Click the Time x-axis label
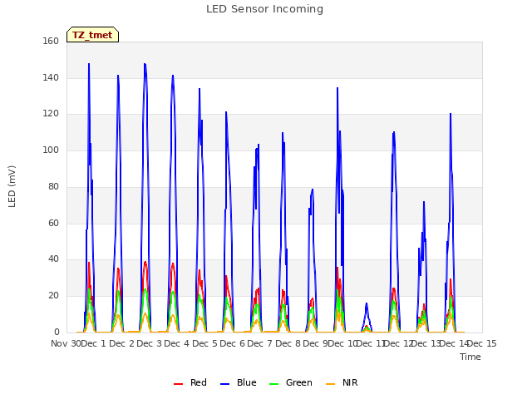 click(470, 357)
